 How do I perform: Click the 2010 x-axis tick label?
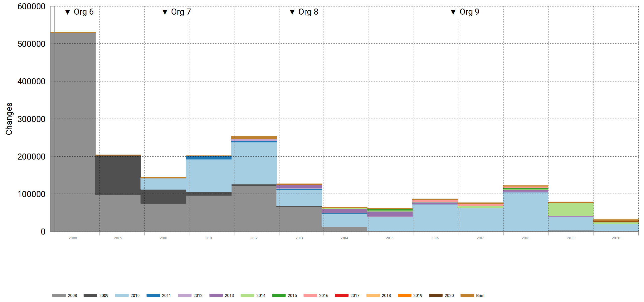pos(163,238)
